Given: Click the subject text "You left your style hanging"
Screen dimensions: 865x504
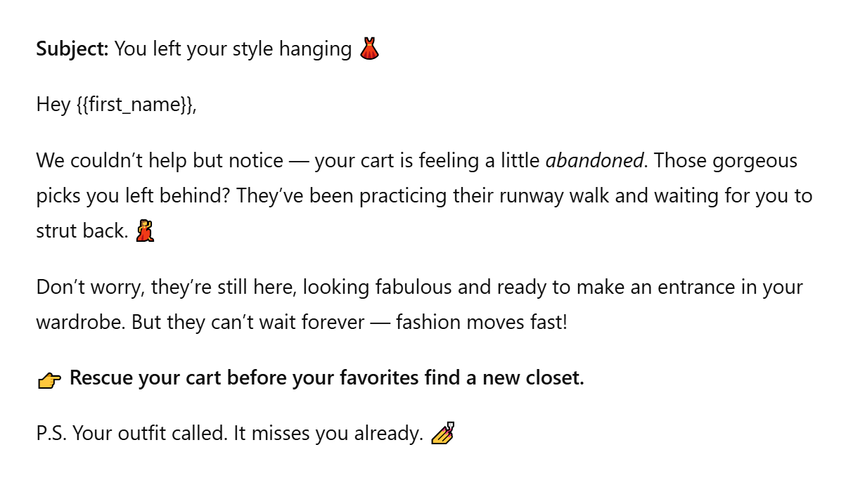Looking at the screenshot, I should 233,49.
